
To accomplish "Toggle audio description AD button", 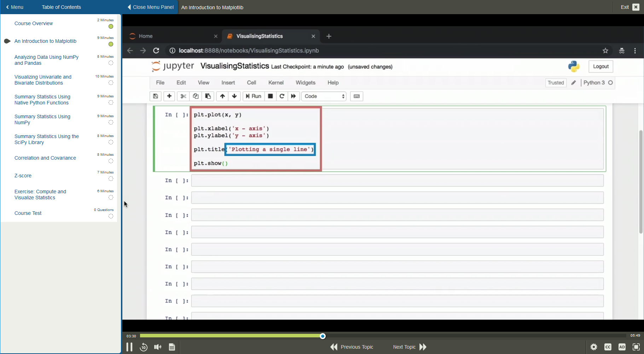I will click(622, 347).
